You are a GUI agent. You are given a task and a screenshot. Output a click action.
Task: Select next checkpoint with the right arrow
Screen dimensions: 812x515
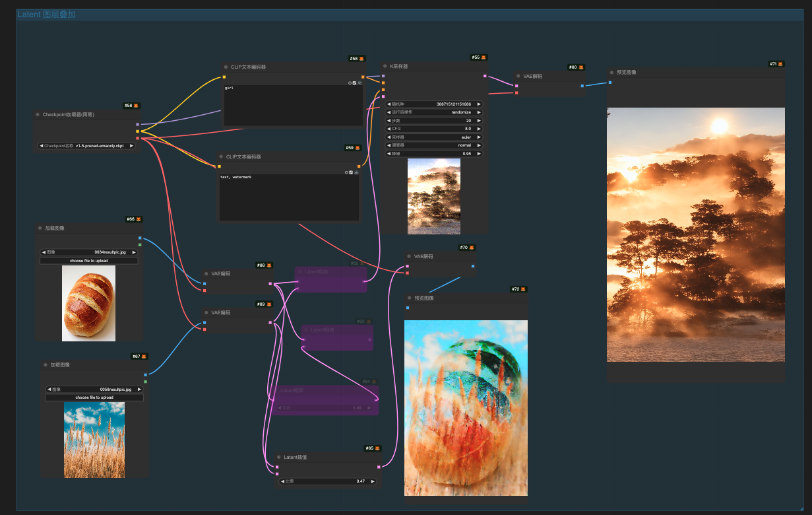(131, 146)
